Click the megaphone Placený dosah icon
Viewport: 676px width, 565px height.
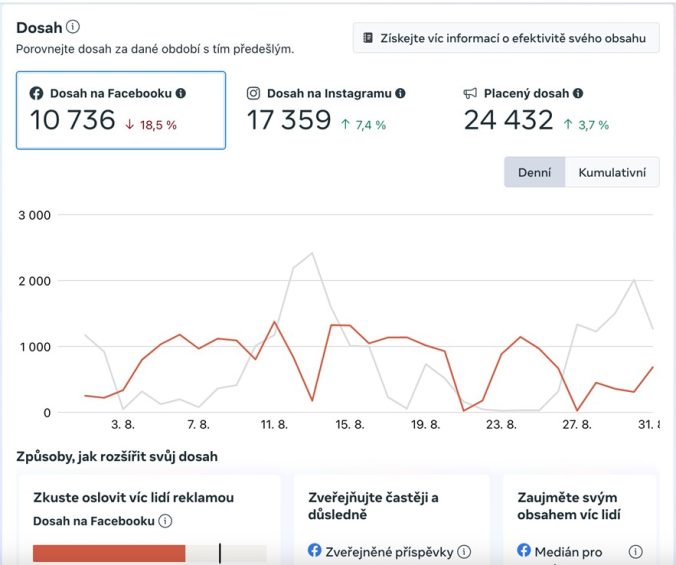(471, 93)
